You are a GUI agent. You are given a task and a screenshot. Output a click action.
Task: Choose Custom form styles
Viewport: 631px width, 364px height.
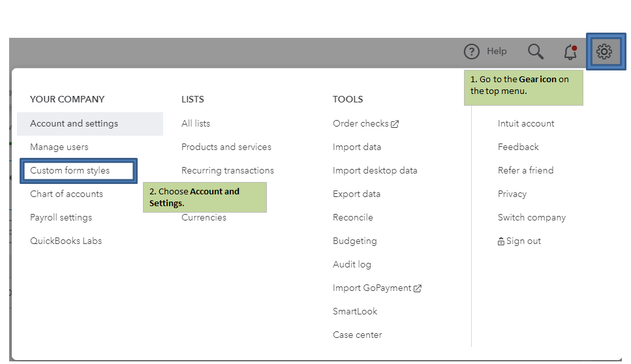70,170
